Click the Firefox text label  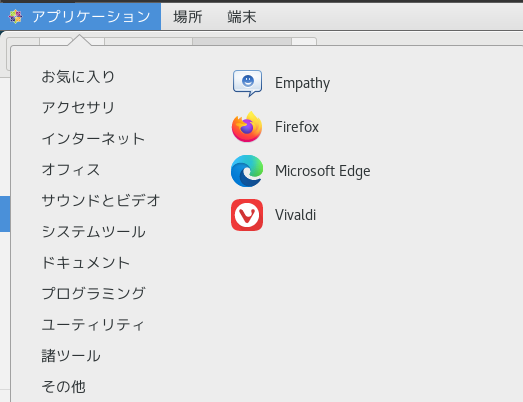297,127
